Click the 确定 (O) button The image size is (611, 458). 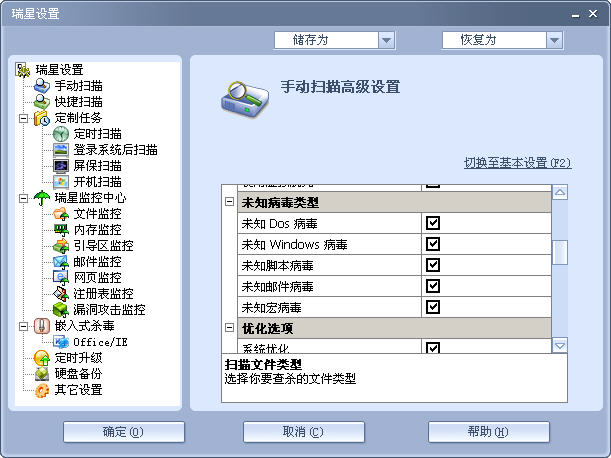click(x=124, y=432)
